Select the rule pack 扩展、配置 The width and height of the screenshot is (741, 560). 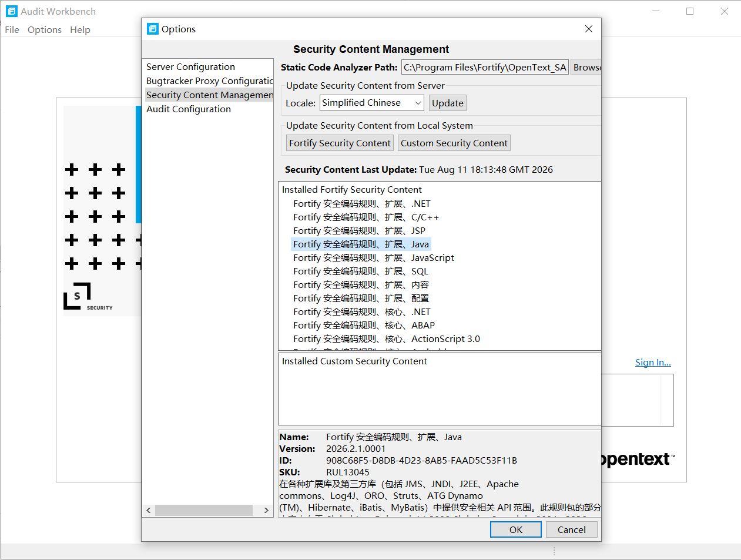tap(361, 299)
